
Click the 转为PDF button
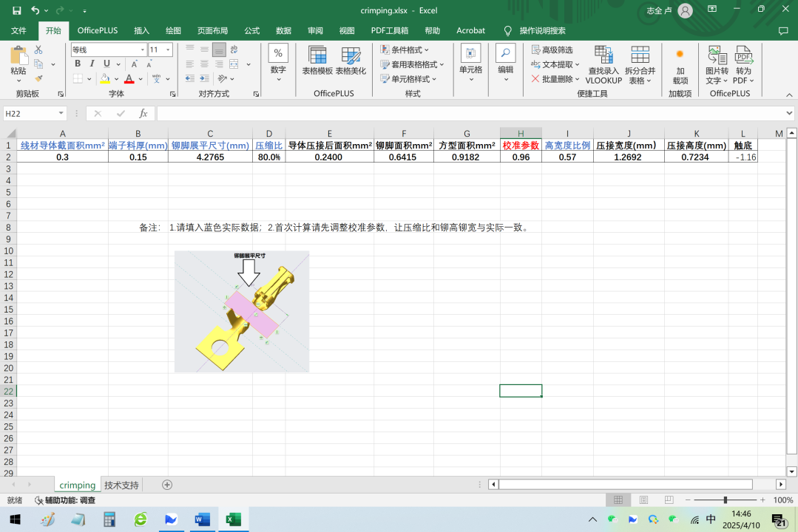pyautogui.click(x=743, y=64)
